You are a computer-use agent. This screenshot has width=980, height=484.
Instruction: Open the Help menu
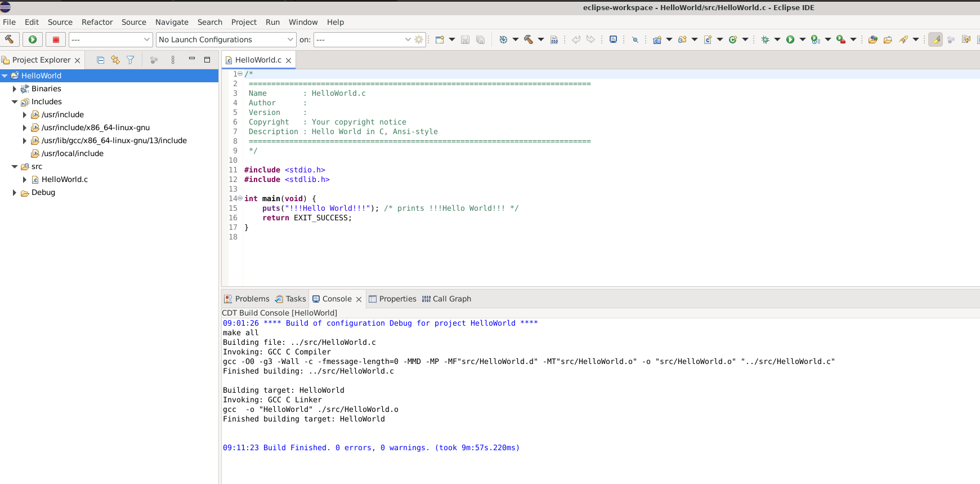pyautogui.click(x=335, y=22)
